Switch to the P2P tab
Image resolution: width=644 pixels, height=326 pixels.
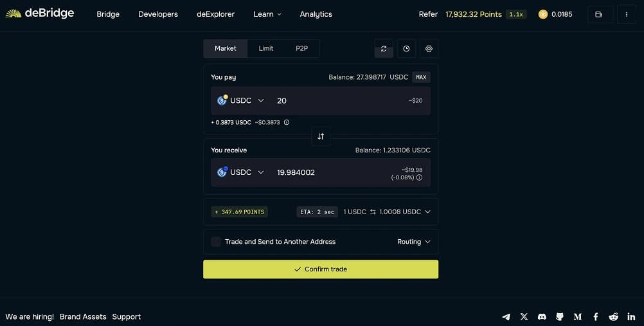[301, 48]
